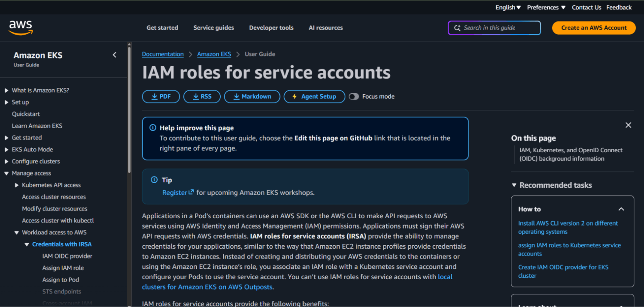Click the sparkle search icon
644x307 pixels.
tap(457, 28)
